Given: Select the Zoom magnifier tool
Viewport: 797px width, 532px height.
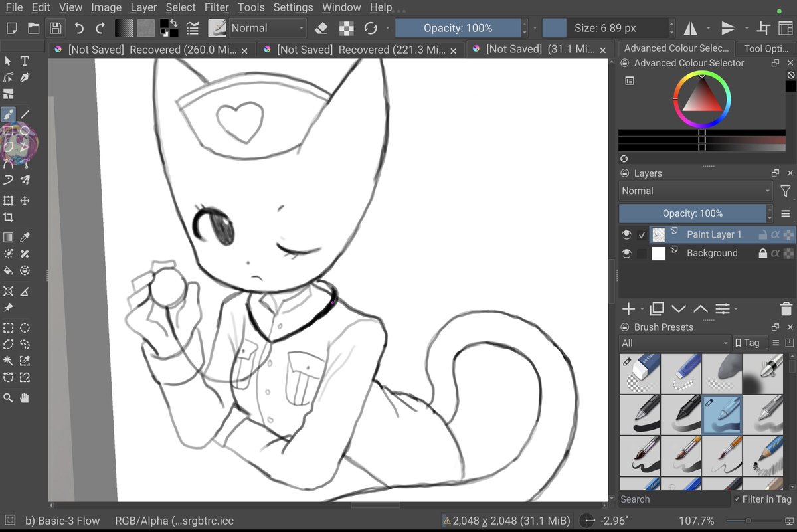Looking at the screenshot, I should point(8,398).
